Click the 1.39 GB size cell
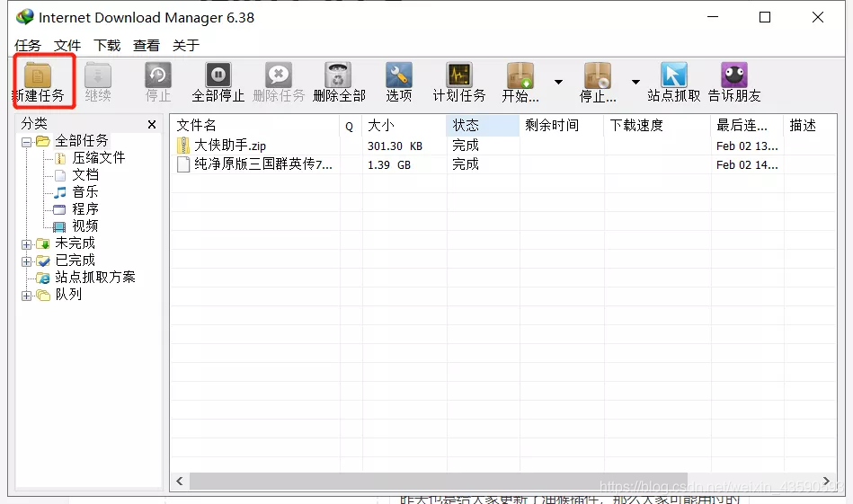 point(389,164)
